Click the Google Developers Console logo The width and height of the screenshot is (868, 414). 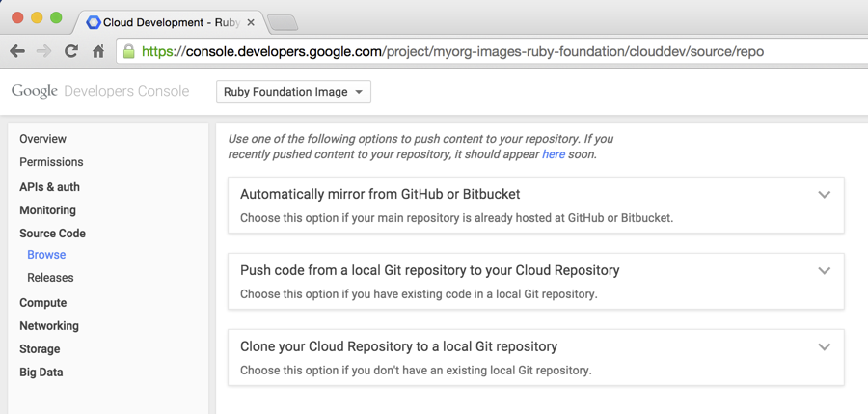point(100,91)
